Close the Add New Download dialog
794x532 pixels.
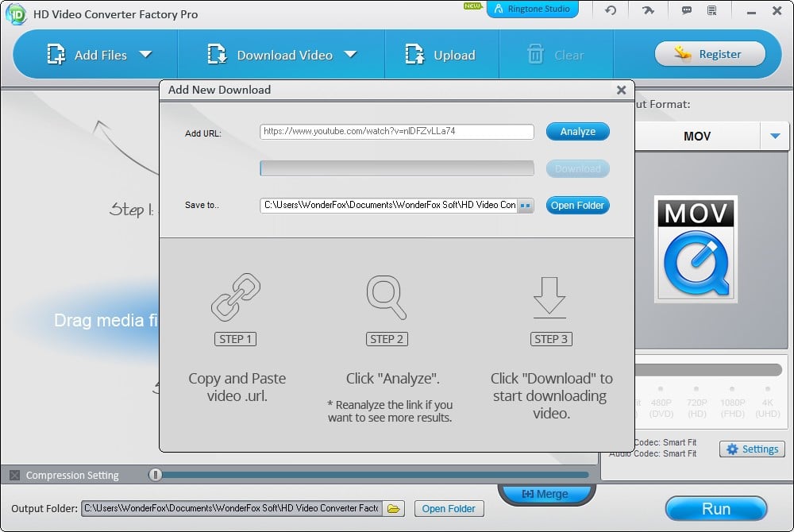pos(622,91)
